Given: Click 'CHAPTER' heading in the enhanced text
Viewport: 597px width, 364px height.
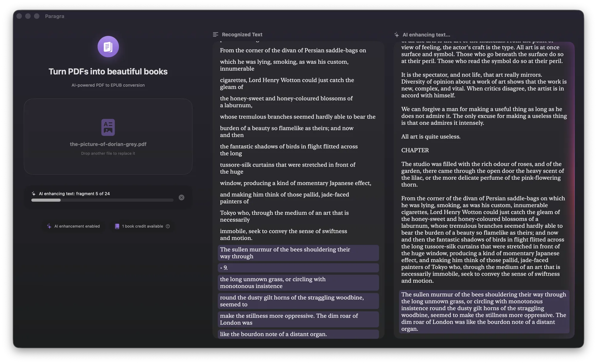Looking at the screenshot, I should point(415,150).
